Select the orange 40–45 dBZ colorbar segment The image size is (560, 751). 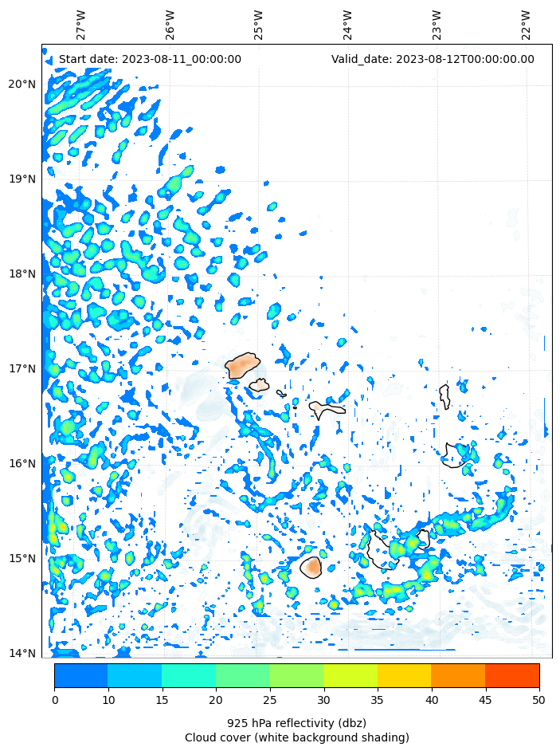(x=458, y=674)
